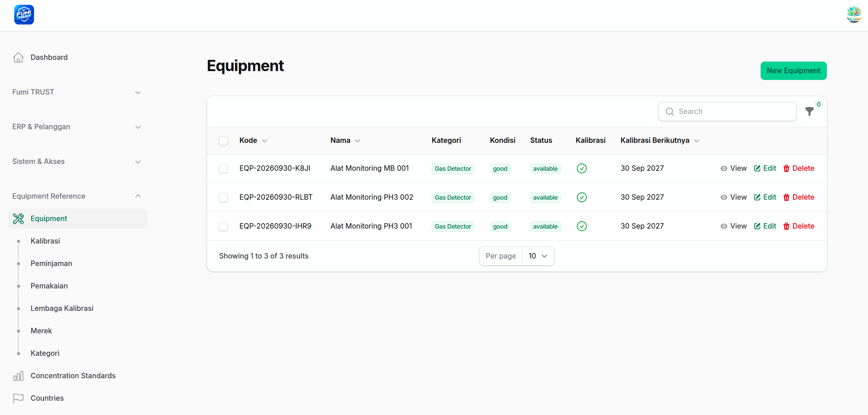Expand the Sistem & Akses group
Screen dimensions: 868x415
[x=77, y=162]
